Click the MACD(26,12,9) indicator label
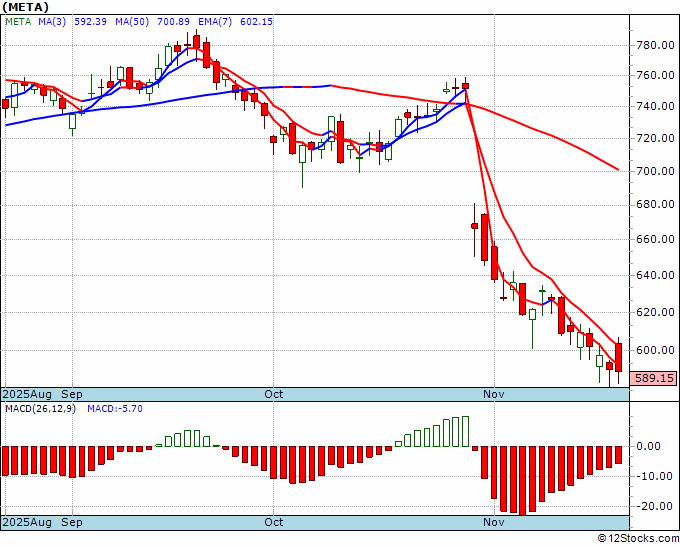Screen dimensions: 680x546 coord(40,409)
